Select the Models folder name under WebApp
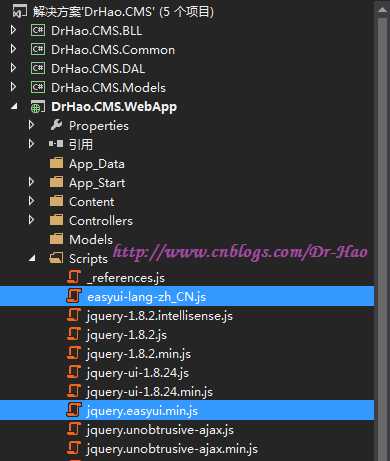 click(x=91, y=240)
